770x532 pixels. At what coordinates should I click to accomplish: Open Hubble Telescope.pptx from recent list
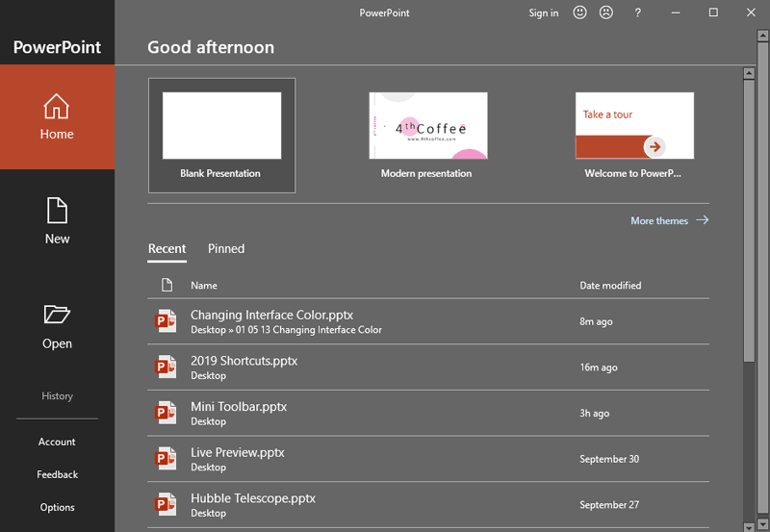(428, 504)
